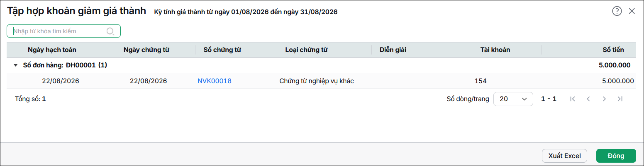Viewport: 644px width, 166px height.
Task: Close the dialog with the X icon
Action: (x=632, y=11)
